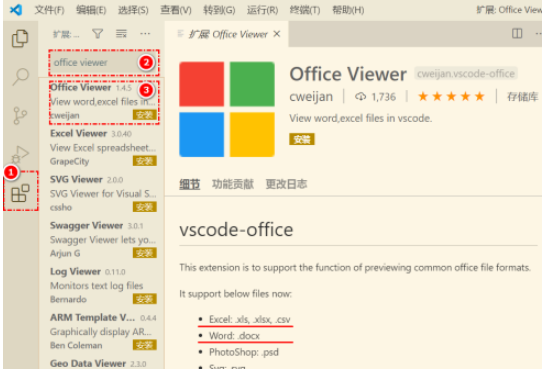Image resolution: width=542 pixels, height=369 pixels.
Task: Click the vscode-office heading
Action: pyautogui.click(x=236, y=230)
